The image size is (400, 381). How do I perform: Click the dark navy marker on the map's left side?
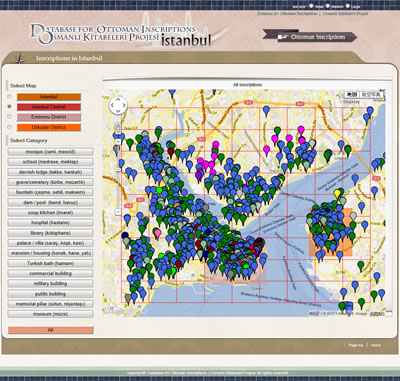125,236
